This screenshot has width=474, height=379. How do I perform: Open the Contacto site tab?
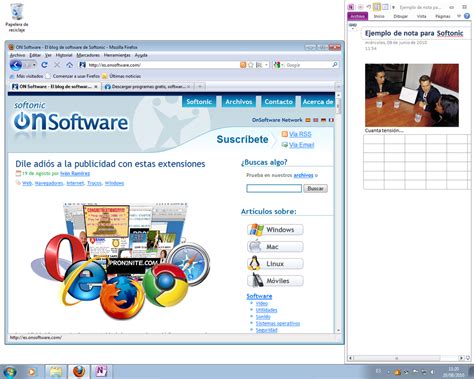click(278, 102)
